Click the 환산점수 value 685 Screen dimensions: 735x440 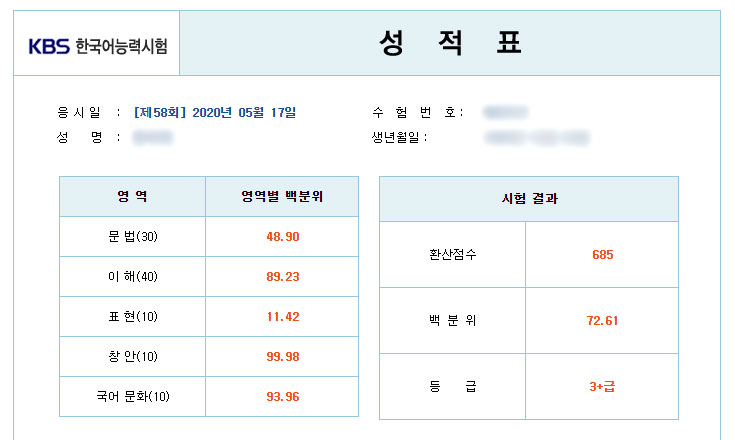tap(602, 255)
